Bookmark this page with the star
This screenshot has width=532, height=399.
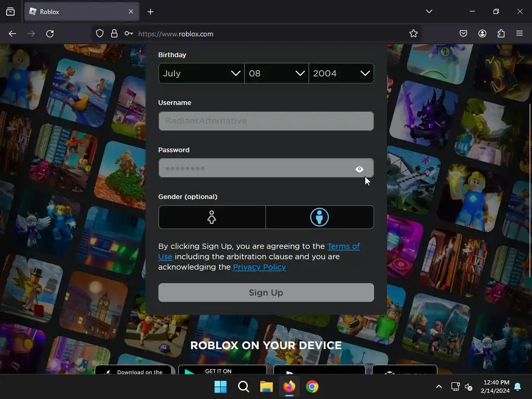pos(413,34)
